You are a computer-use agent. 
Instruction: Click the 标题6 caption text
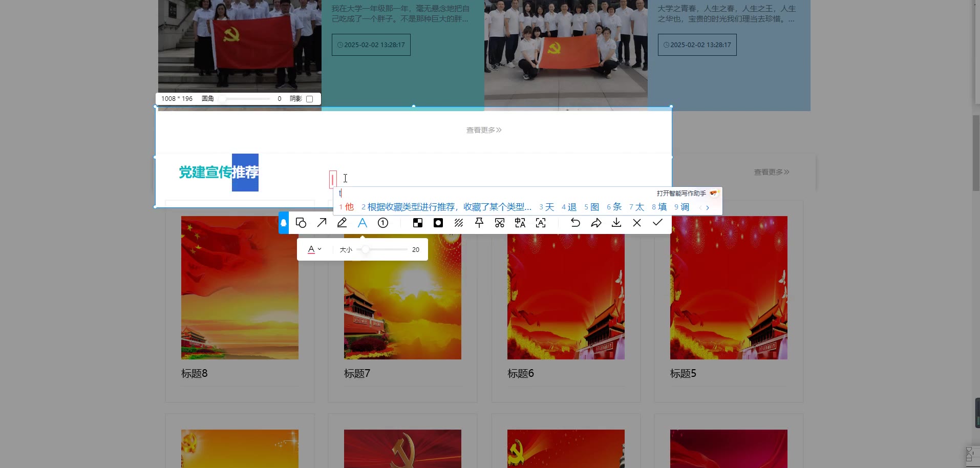[x=521, y=373]
